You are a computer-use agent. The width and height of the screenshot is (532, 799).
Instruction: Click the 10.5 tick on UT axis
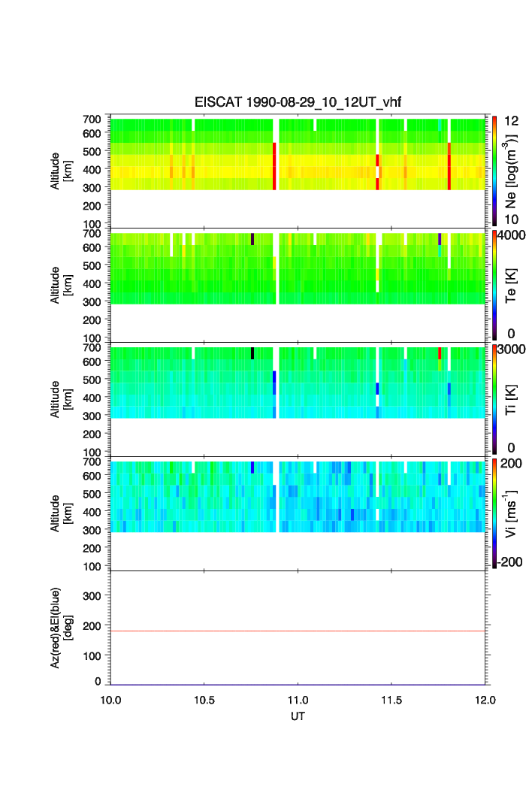204,700
